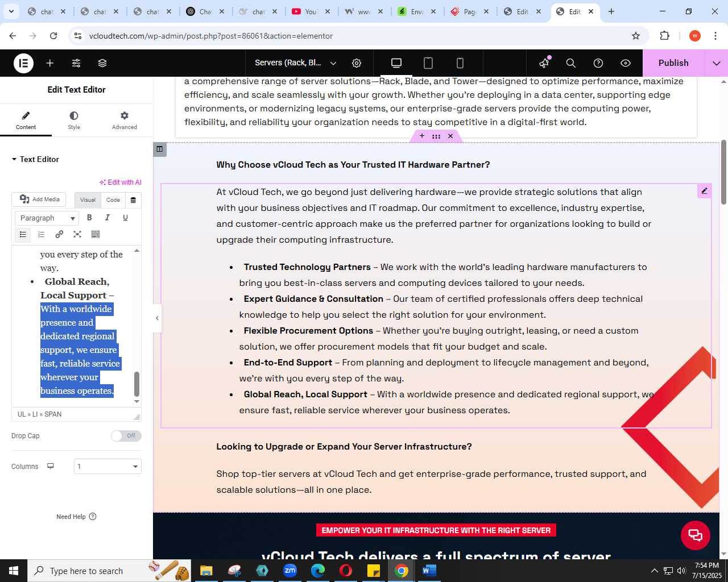Click taskbar search box

109,571
